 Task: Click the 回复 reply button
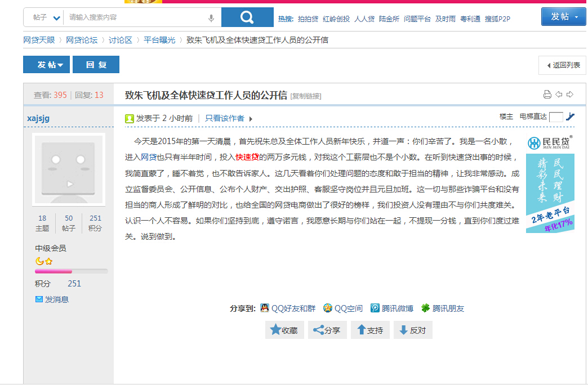click(96, 65)
